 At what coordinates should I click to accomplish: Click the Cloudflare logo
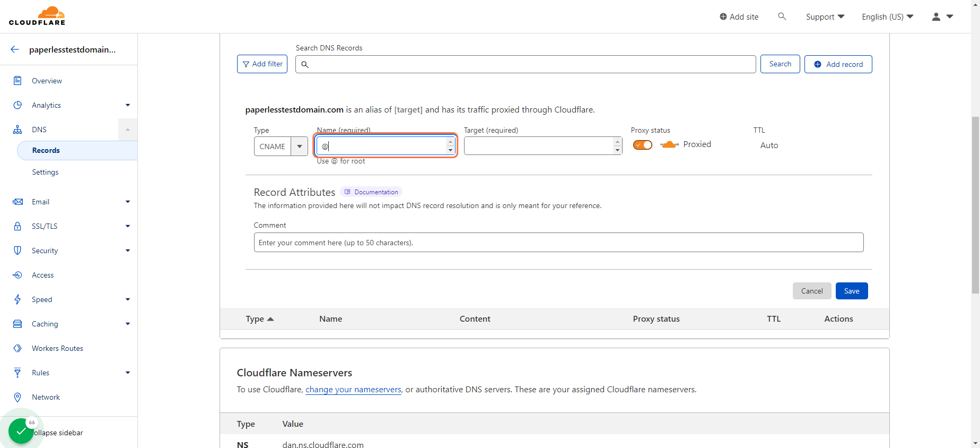coord(37,16)
